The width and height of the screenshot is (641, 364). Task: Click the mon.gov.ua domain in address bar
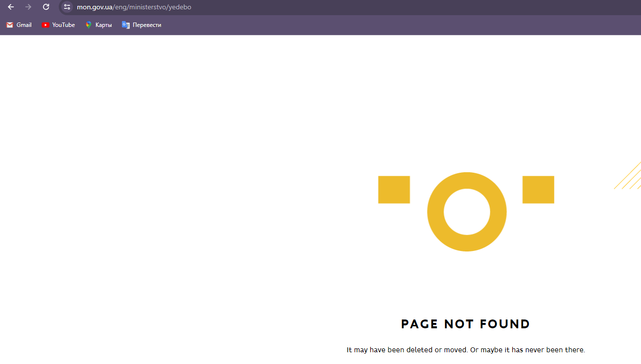click(95, 7)
